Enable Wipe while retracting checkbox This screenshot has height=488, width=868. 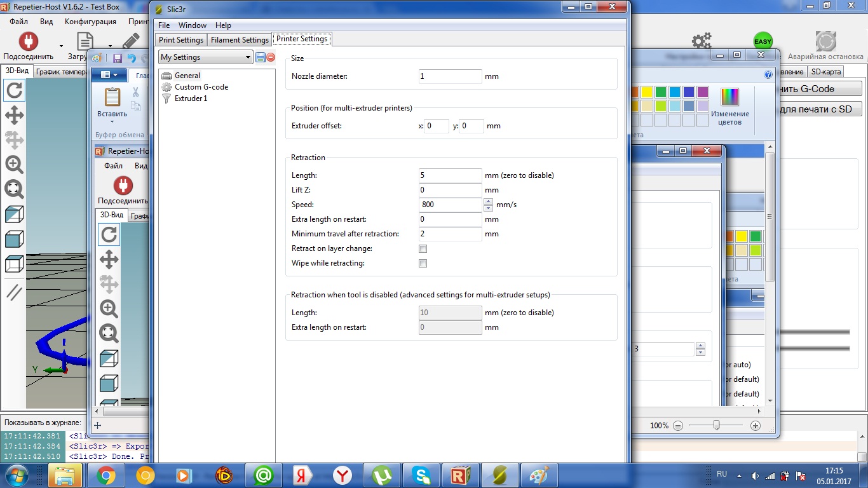coord(423,264)
